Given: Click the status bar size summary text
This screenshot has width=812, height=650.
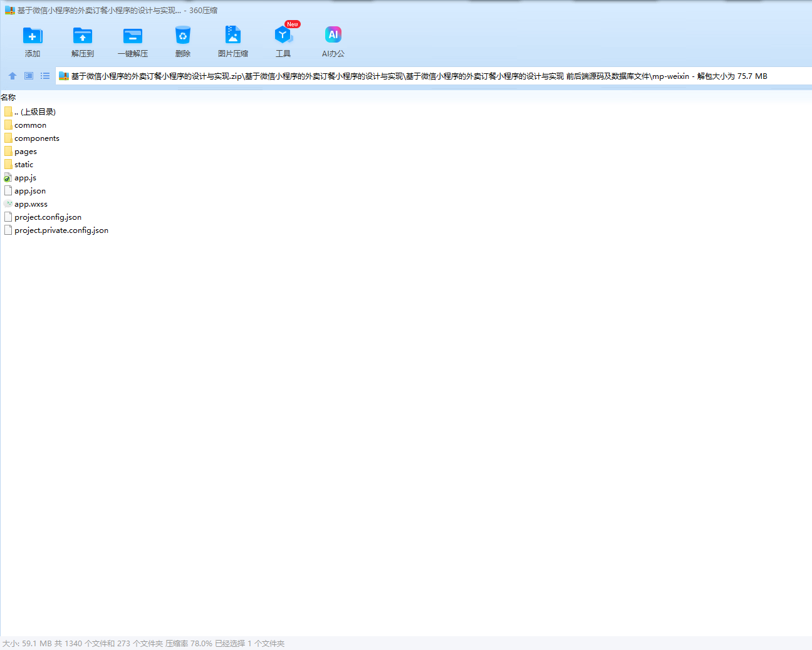Looking at the screenshot, I should tap(143, 643).
